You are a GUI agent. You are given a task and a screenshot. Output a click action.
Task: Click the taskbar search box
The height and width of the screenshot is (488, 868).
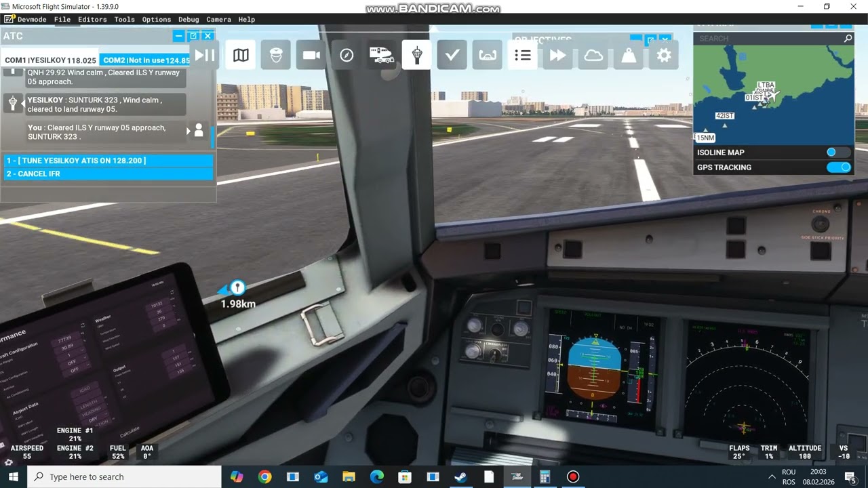tap(124, 477)
